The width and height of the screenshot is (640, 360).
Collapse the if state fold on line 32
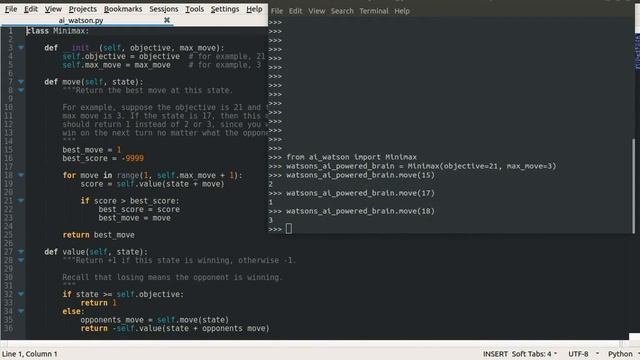(x=21, y=294)
